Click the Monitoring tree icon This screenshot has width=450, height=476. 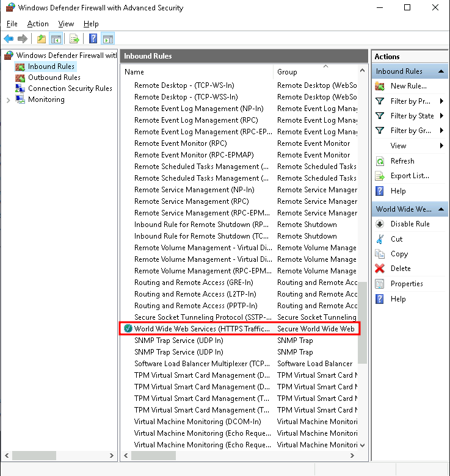(20, 99)
